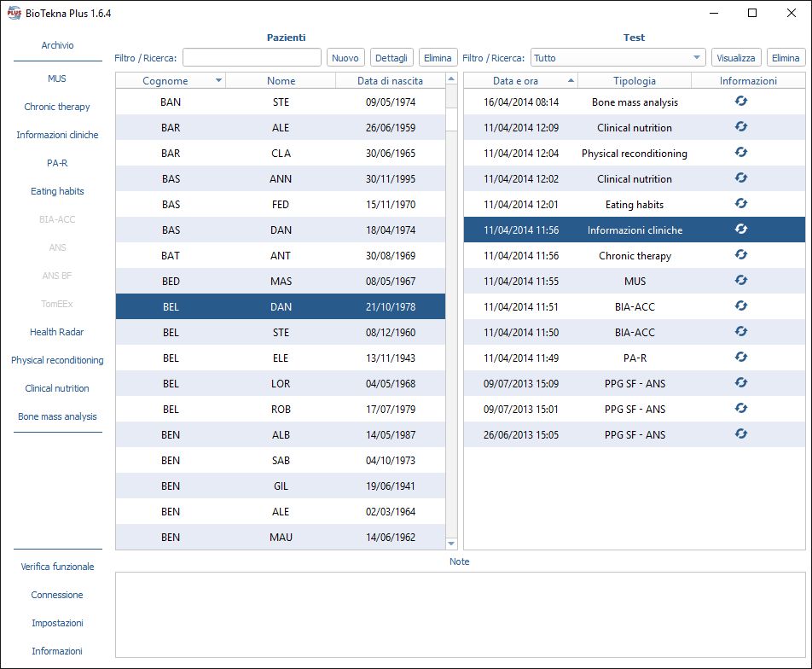This screenshot has width=812, height=669.
Task: Click info icon for Chronic therapy test
Action: click(x=740, y=255)
